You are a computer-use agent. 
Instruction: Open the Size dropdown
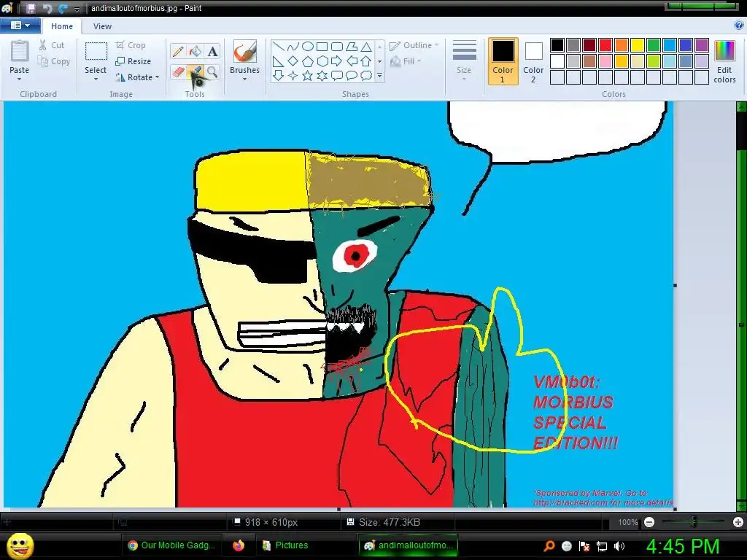464,61
